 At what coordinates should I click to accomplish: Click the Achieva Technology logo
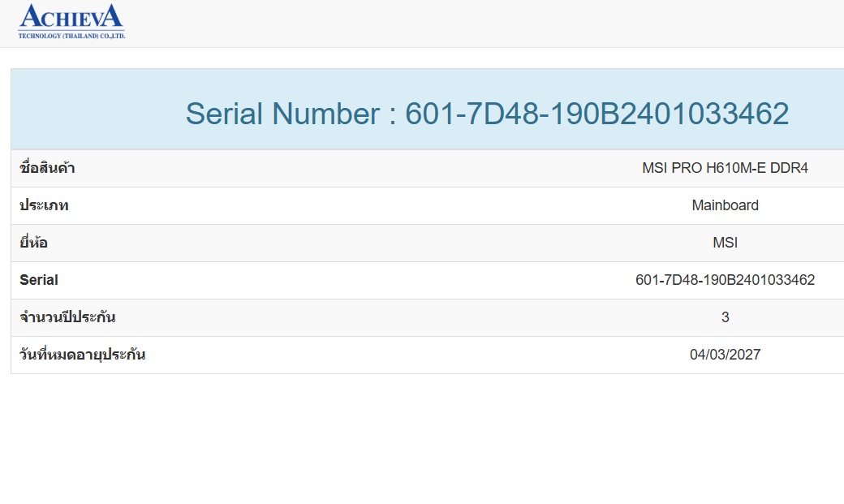coord(71,22)
